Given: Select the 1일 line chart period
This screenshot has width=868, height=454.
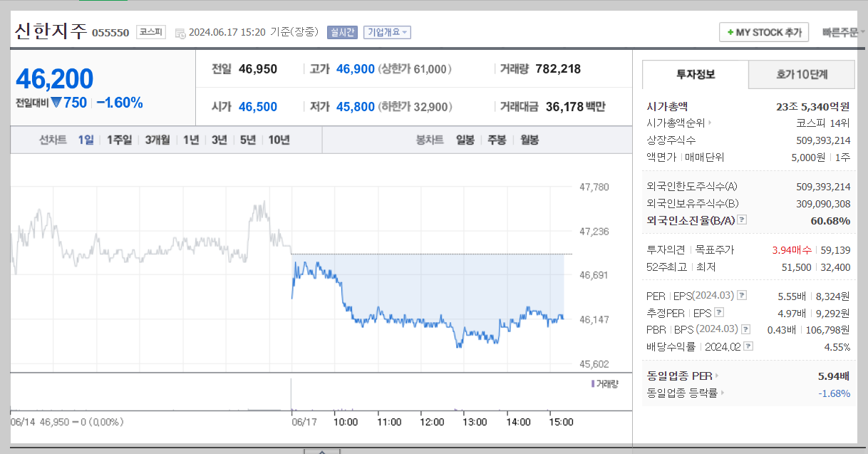Looking at the screenshot, I should tap(86, 140).
